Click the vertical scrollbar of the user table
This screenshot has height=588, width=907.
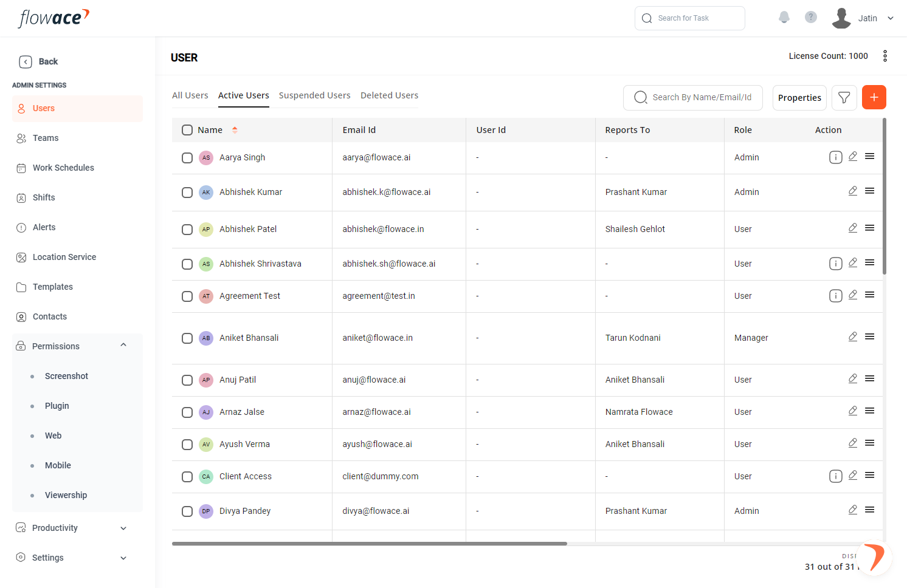click(x=885, y=196)
